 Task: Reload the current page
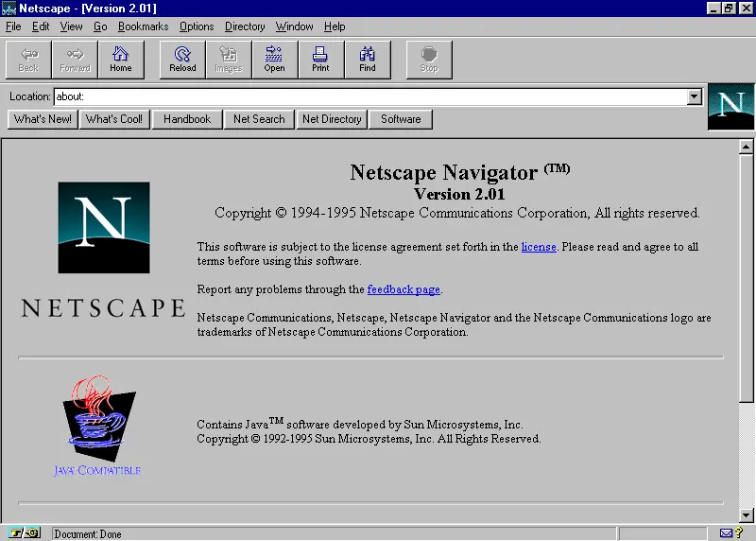click(x=182, y=59)
